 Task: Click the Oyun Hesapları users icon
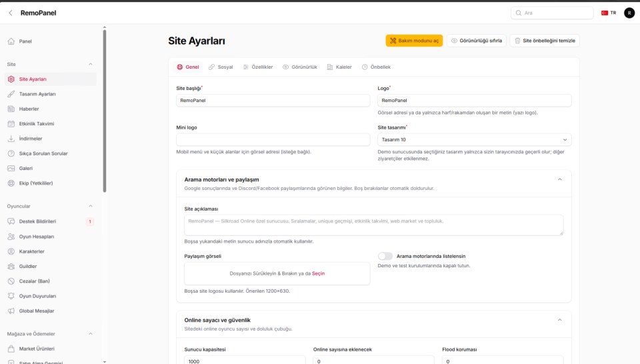point(11,237)
